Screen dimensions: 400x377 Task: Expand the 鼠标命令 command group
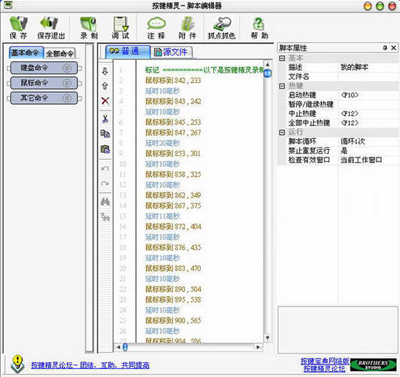point(44,83)
